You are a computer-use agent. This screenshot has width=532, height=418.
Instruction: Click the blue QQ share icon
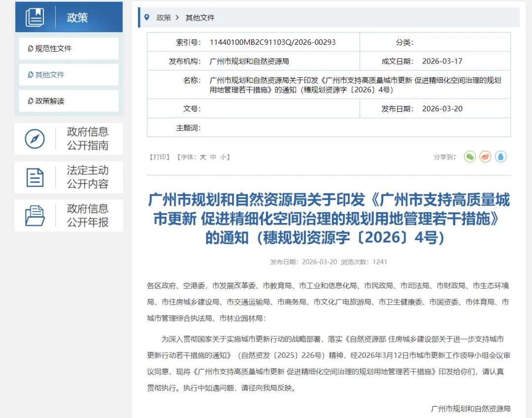[501, 157]
